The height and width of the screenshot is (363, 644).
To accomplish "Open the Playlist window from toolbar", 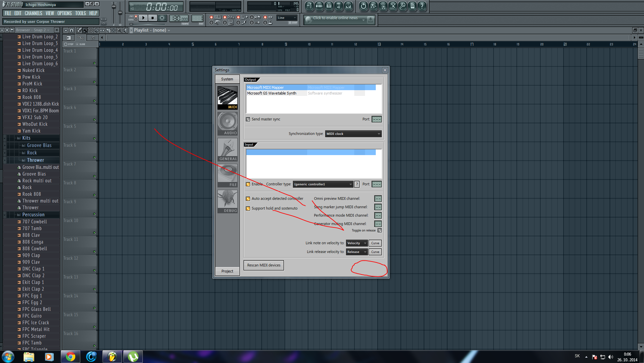I will coord(309,6).
